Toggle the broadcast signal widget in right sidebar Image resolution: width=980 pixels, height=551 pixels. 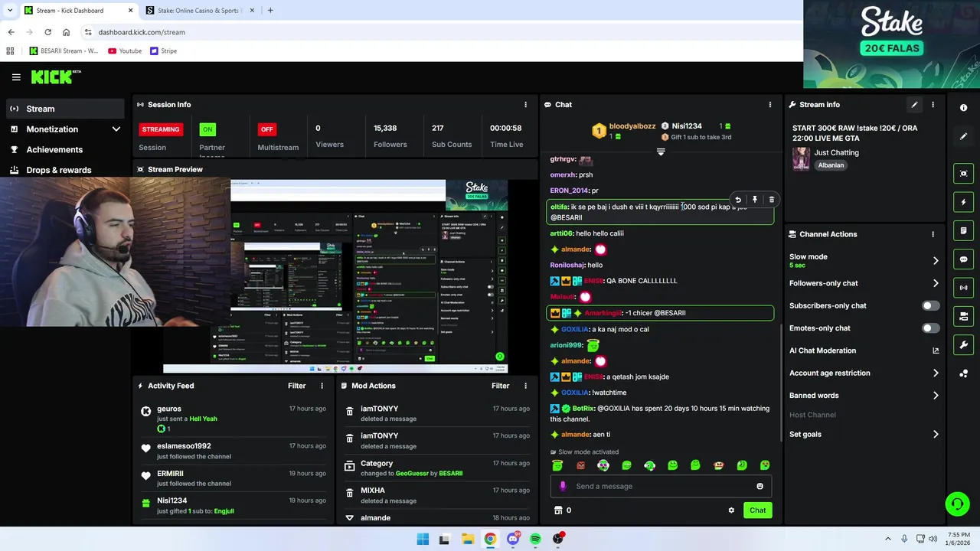(964, 288)
